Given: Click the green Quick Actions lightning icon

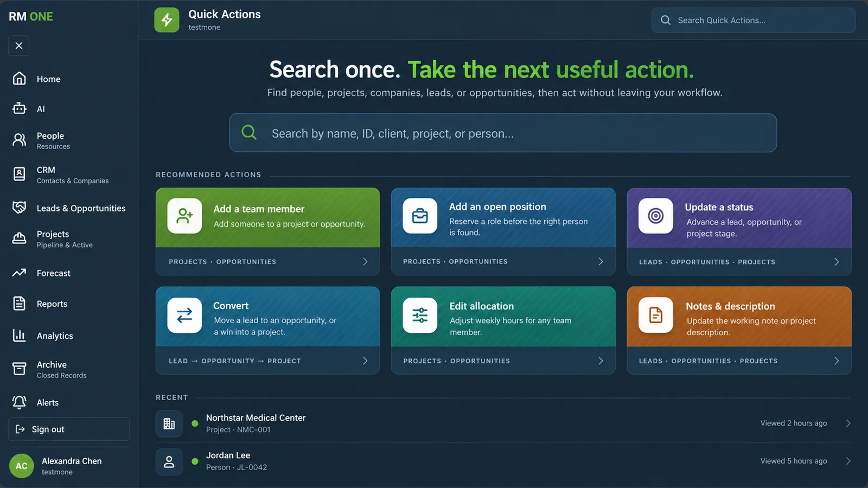Looking at the screenshot, I should pyautogui.click(x=167, y=20).
